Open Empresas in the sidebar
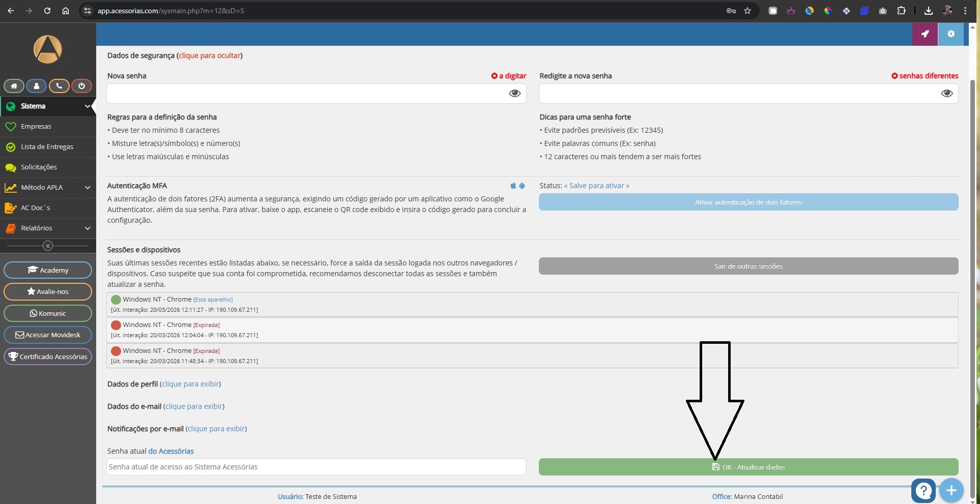This screenshot has width=980, height=504. pos(36,126)
